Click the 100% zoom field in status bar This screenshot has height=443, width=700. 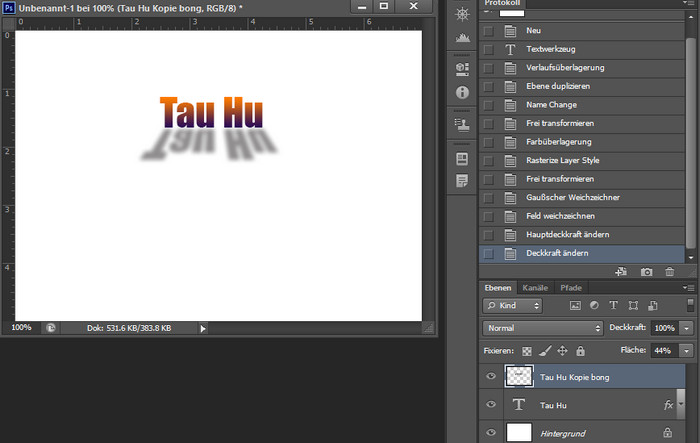click(x=21, y=328)
